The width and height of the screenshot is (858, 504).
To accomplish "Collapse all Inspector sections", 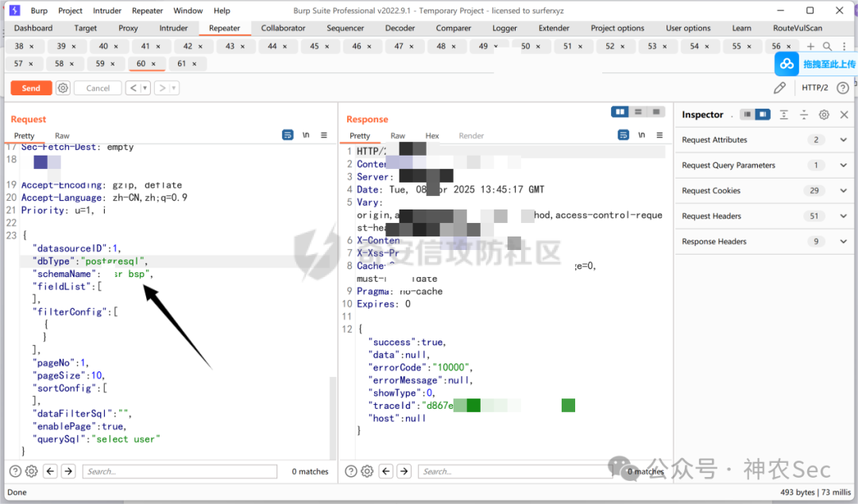I will click(804, 114).
